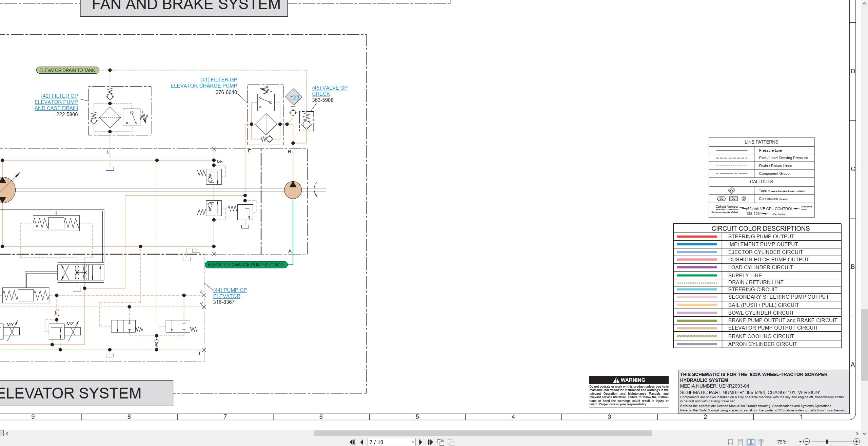Click part number 222-5806
This screenshot has height=446, width=868.
tap(67, 114)
